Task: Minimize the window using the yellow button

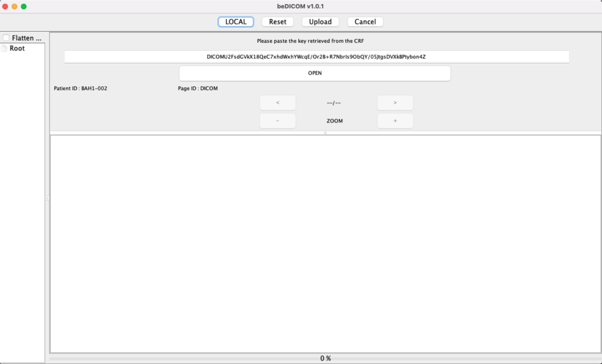Action: point(15,6)
